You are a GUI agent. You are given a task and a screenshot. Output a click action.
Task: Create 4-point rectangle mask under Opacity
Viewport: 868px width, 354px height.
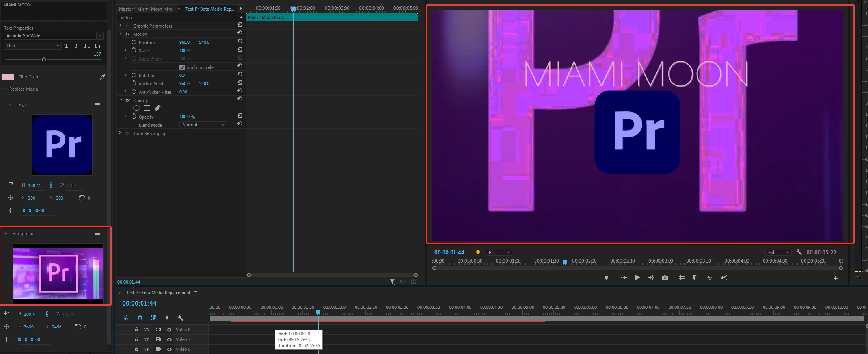click(147, 108)
